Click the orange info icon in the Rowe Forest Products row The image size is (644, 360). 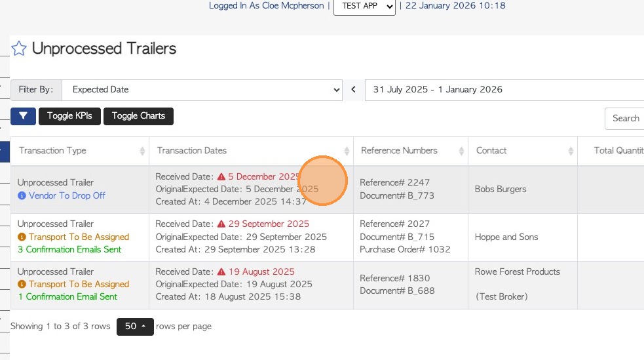click(22, 284)
